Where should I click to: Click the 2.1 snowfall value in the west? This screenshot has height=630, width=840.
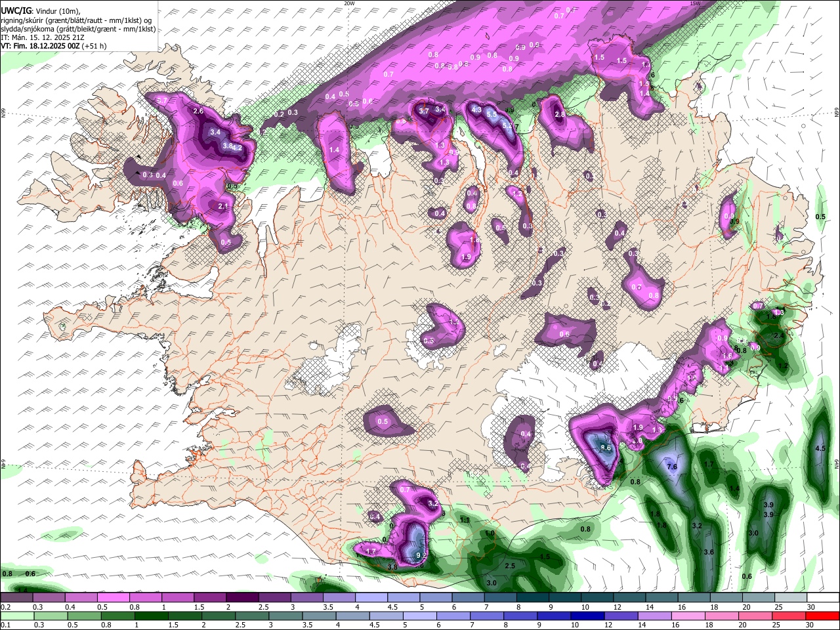pos(222,207)
